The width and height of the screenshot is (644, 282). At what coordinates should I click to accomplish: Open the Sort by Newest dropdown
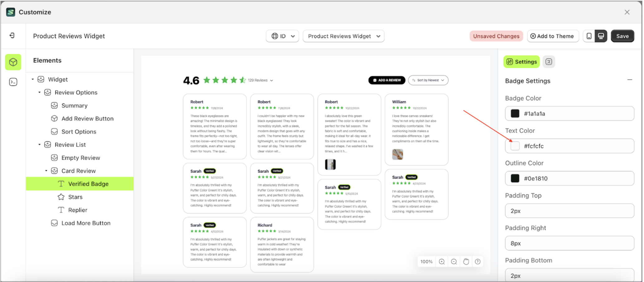click(428, 80)
